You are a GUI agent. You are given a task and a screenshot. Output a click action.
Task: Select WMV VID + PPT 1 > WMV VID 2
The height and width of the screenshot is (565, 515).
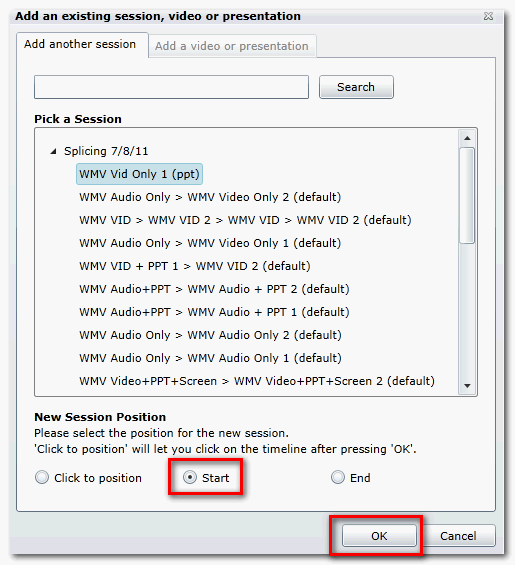[x=195, y=266]
